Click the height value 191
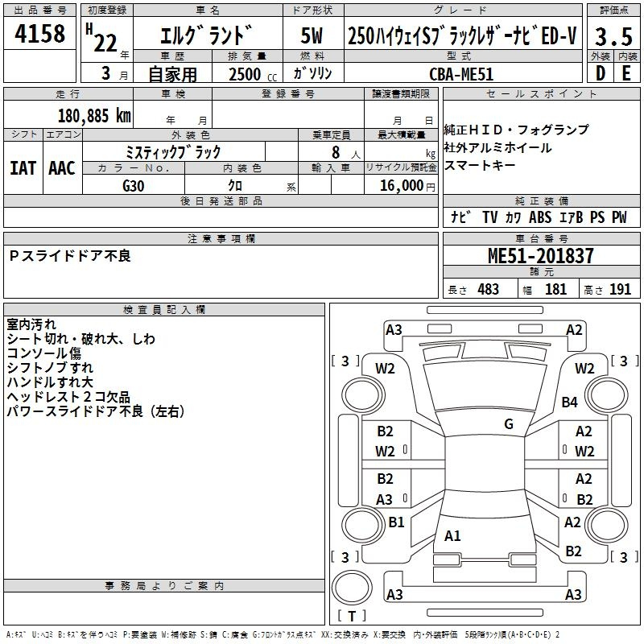The height and width of the screenshot is (644, 644). 620,290
